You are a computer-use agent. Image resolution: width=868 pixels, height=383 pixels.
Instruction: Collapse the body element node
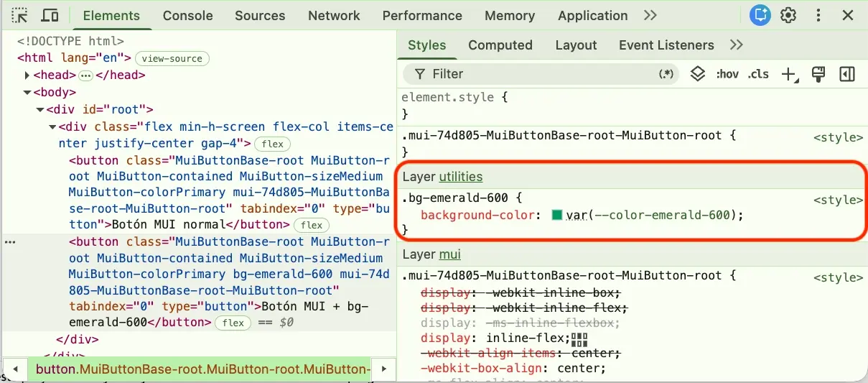tap(27, 92)
